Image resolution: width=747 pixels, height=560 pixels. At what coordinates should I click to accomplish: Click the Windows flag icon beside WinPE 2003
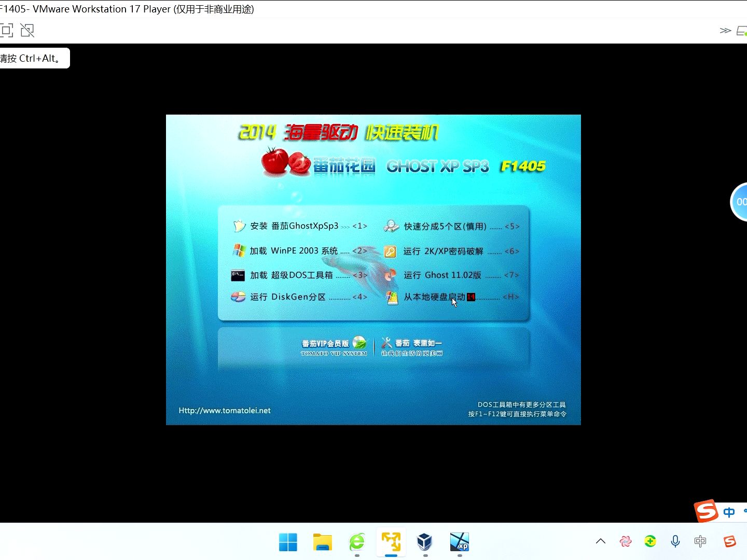pyautogui.click(x=239, y=251)
